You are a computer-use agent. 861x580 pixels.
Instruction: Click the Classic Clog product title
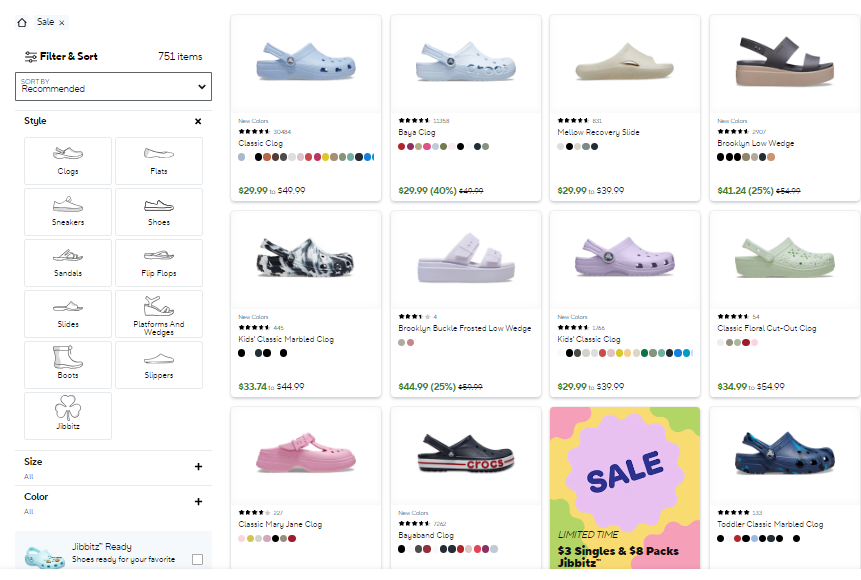(260, 143)
